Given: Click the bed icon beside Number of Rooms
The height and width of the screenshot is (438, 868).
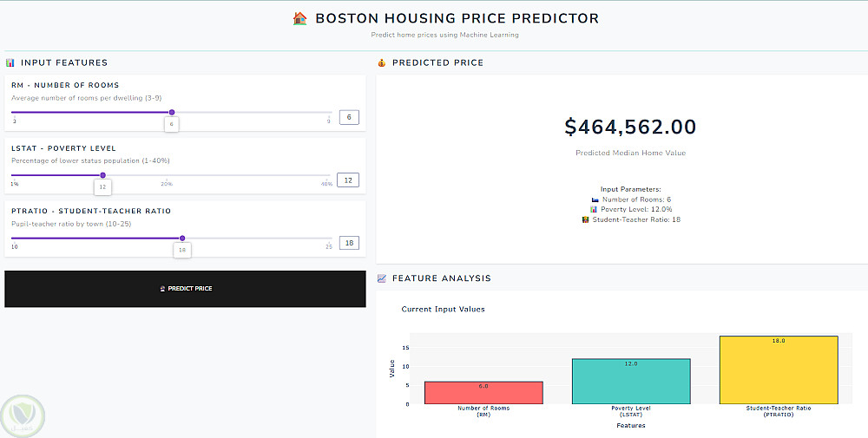Looking at the screenshot, I should (x=595, y=199).
